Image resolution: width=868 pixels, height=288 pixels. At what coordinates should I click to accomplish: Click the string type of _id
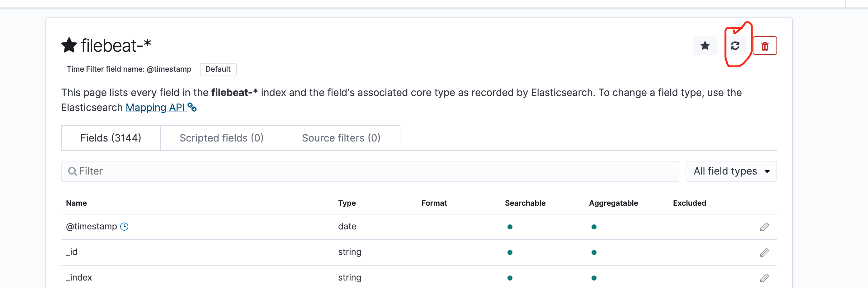pyautogui.click(x=350, y=252)
